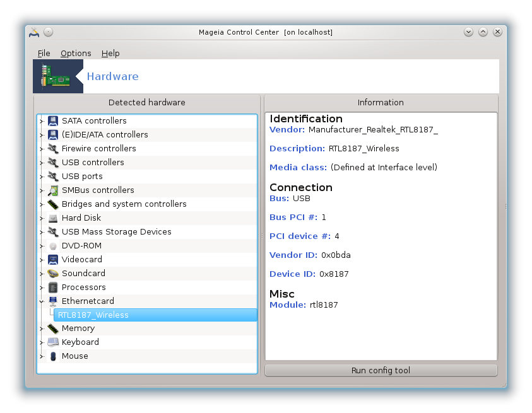The height and width of the screenshot is (413, 532).
Task: Click the (E)IDE/ATA controllers icon
Action: coord(53,134)
